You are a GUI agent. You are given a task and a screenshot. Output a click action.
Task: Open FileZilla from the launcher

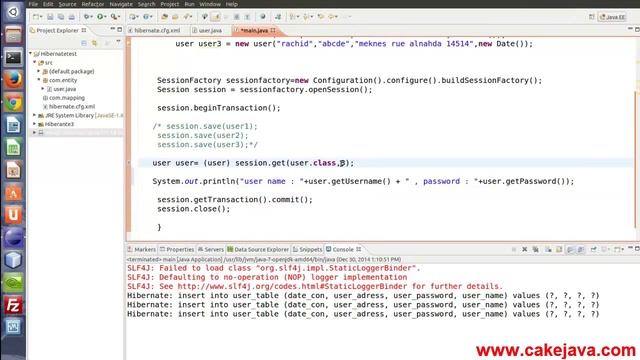(13, 305)
